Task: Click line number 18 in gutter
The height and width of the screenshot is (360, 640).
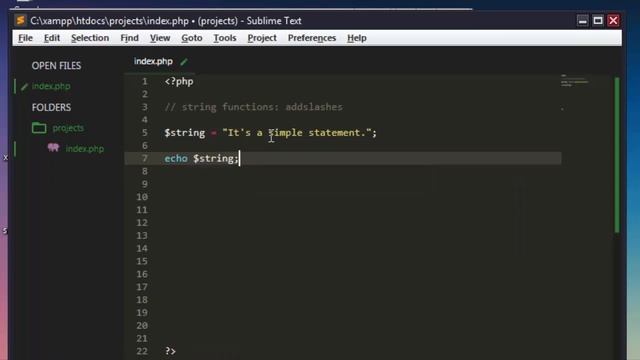Action: (142, 300)
